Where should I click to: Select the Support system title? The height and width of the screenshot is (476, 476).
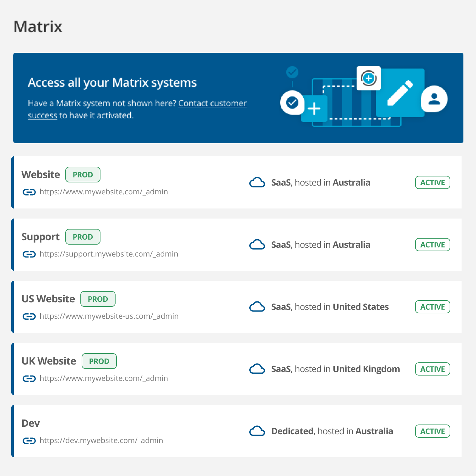click(41, 237)
